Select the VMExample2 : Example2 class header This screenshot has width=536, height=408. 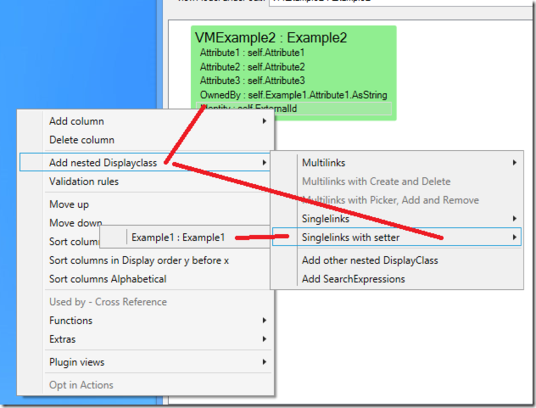coord(271,38)
